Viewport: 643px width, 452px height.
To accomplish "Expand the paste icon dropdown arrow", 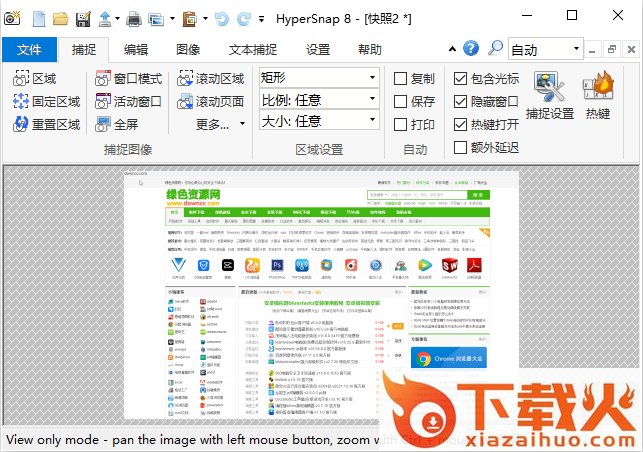I will pos(205,19).
